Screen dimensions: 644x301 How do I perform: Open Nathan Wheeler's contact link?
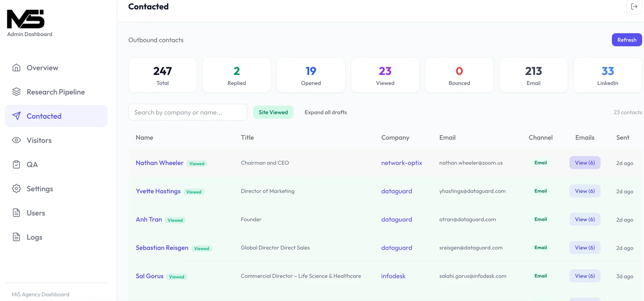tap(159, 163)
